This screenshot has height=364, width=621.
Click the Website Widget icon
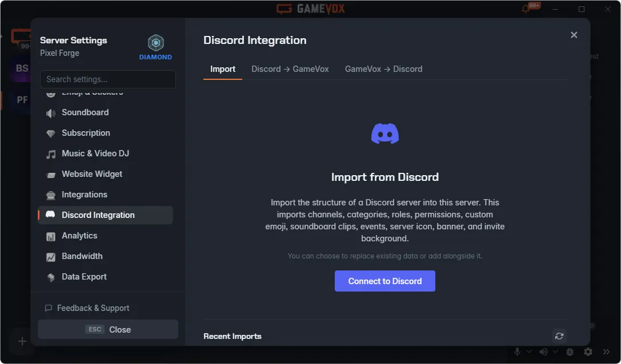[51, 175]
